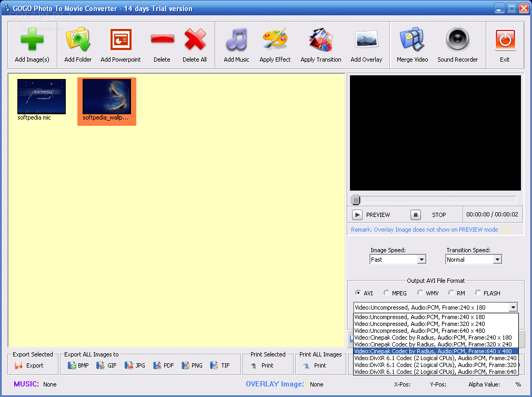This screenshot has height=397, width=532.
Task: Select the WMV output format
Action: [x=428, y=293]
